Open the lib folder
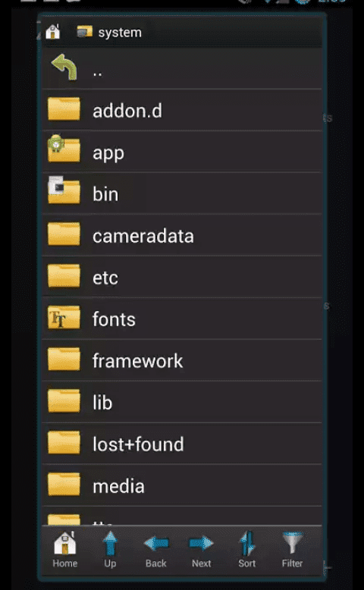Screen dimensions: 364x590 point(182,402)
